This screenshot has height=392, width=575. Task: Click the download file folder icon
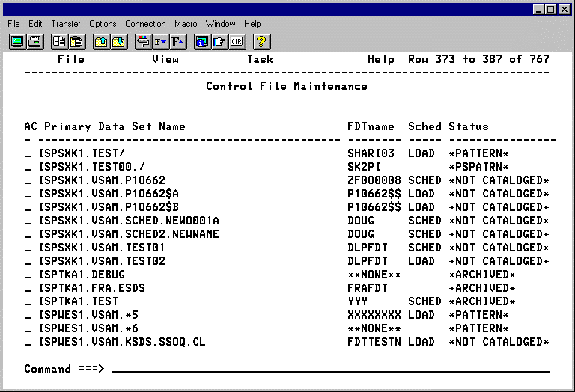pos(119,42)
